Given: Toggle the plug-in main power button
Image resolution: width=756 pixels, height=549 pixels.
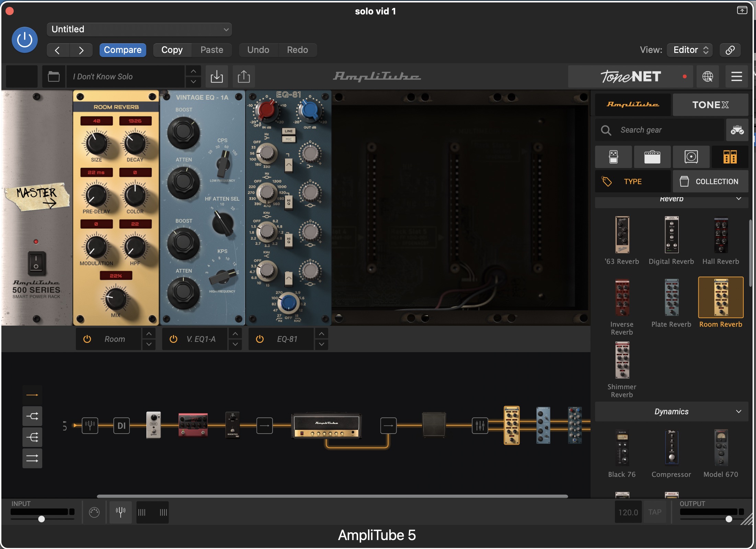Looking at the screenshot, I should [x=25, y=40].
